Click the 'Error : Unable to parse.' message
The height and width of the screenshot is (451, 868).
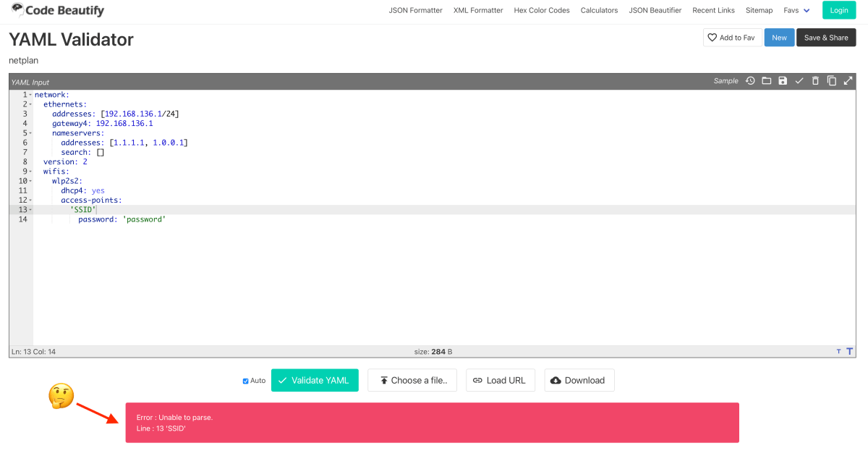click(174, 418)
